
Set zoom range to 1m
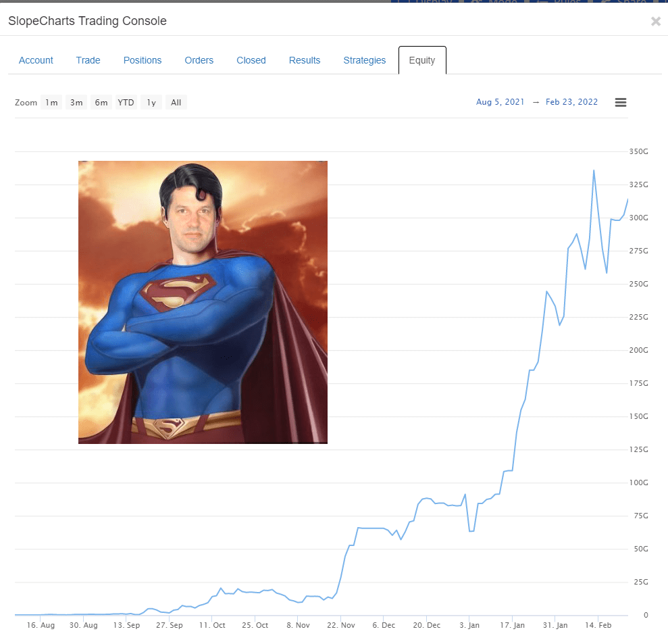pos(51,103)
